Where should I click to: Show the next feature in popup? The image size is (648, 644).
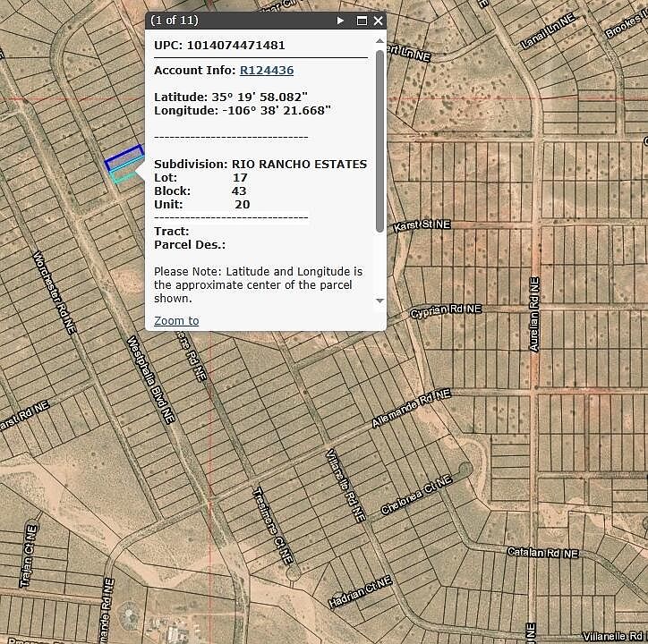[341, 21]
